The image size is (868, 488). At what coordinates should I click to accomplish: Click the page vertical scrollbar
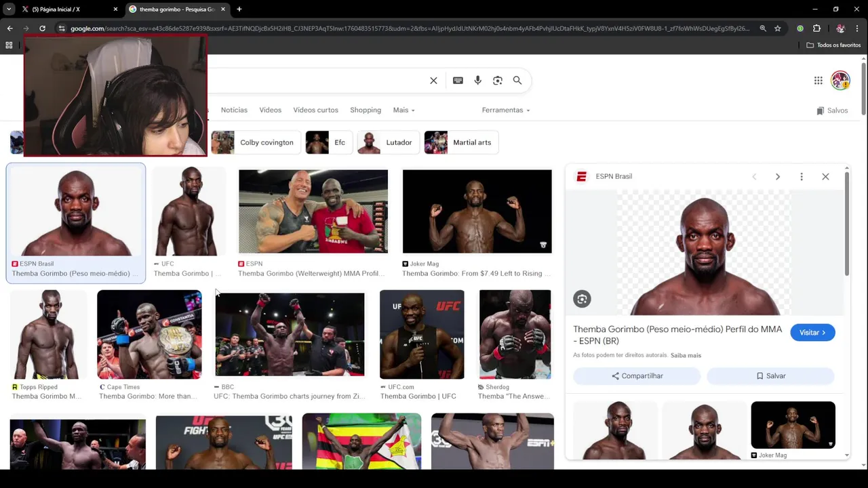[x=864, y=88]
